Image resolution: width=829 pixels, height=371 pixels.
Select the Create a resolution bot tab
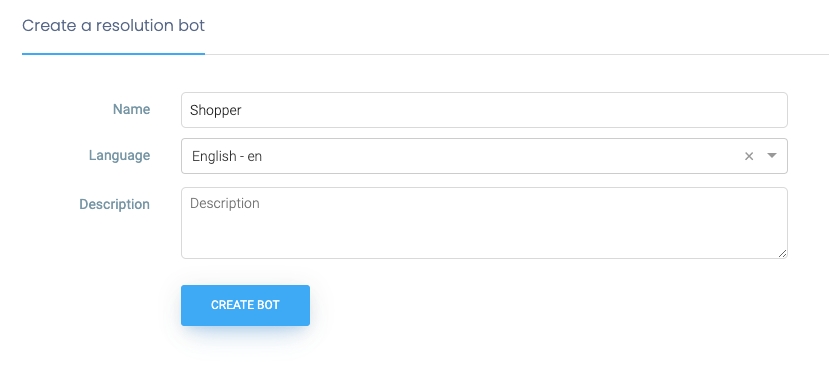(113, 25)
